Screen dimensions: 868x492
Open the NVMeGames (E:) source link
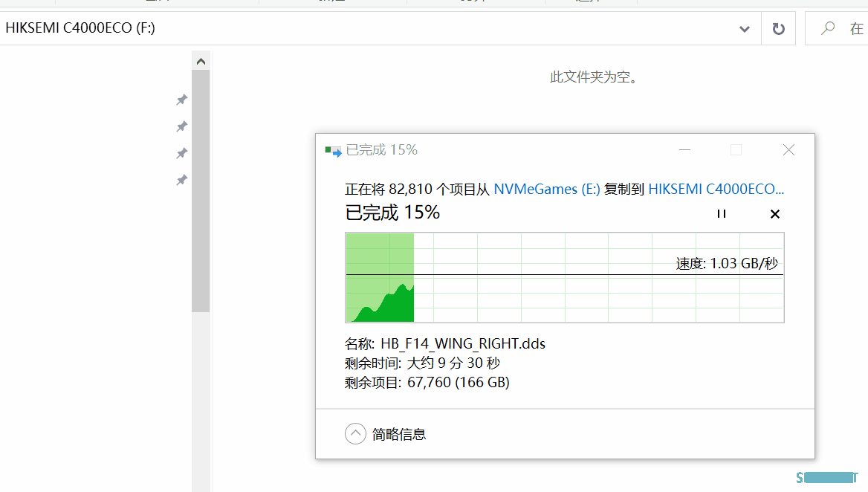(546, 190)
